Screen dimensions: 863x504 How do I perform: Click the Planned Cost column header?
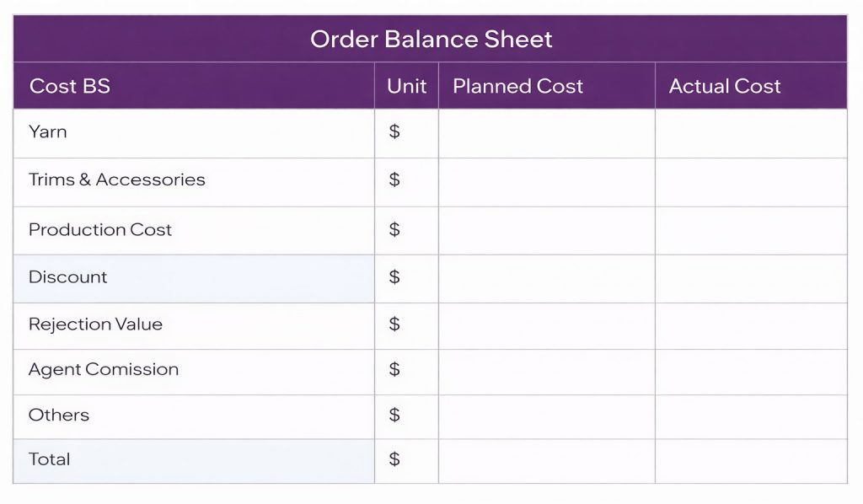click(x=517, y=86)
